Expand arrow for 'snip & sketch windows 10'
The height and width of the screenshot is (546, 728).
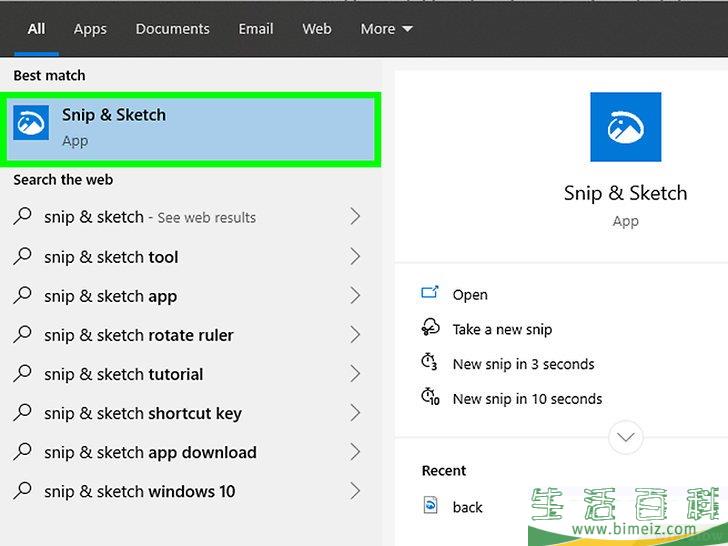[x=354, y=491]
